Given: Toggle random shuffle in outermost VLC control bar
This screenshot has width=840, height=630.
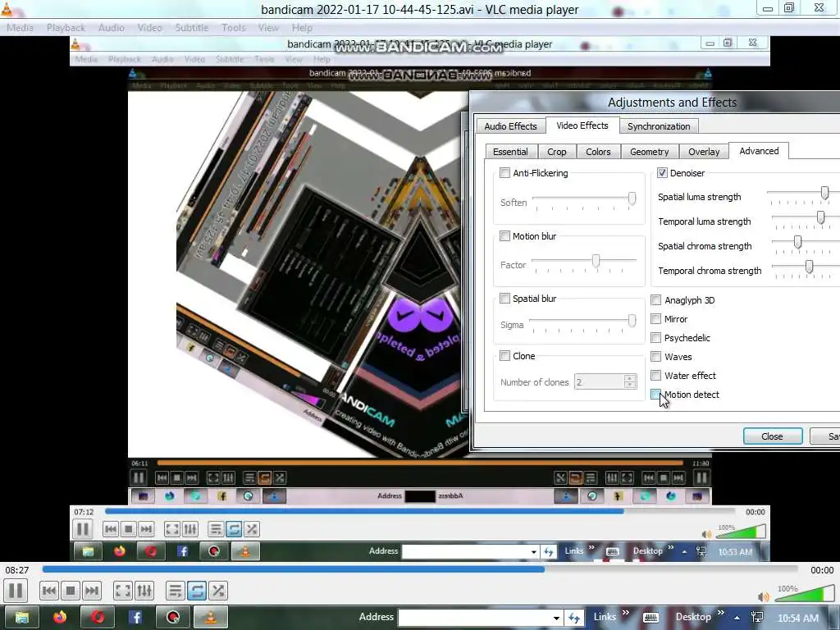Looking at the screenshot, I should click(218, 591).
